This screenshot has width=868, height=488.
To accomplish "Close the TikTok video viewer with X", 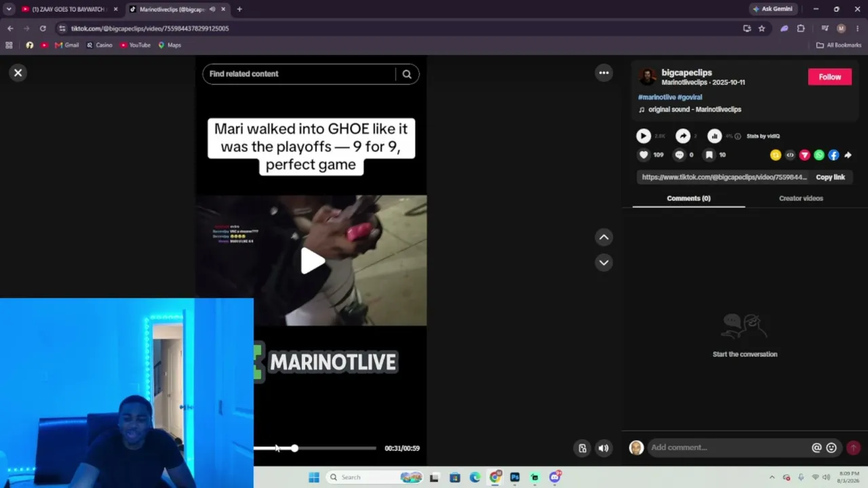I will click(18, 73).
